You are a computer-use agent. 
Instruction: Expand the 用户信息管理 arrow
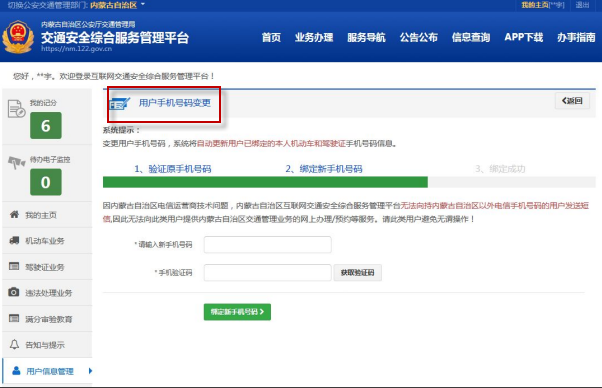click(90, 371)
